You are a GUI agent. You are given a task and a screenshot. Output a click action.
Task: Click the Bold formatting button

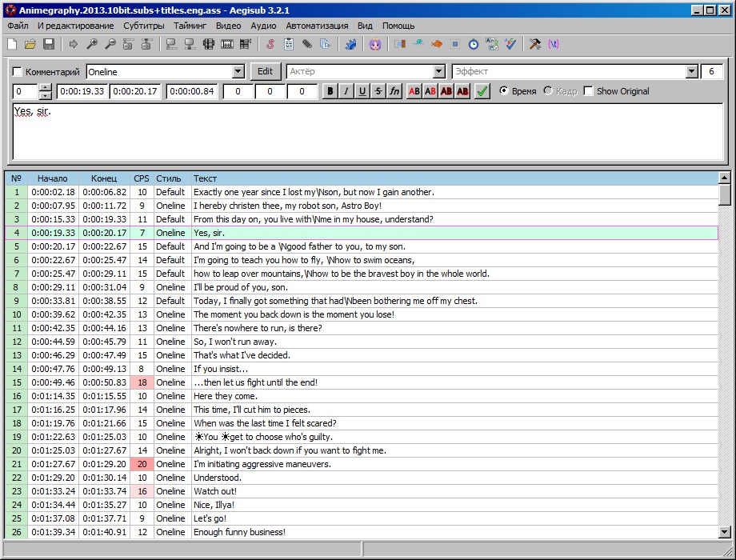point(330,91)
